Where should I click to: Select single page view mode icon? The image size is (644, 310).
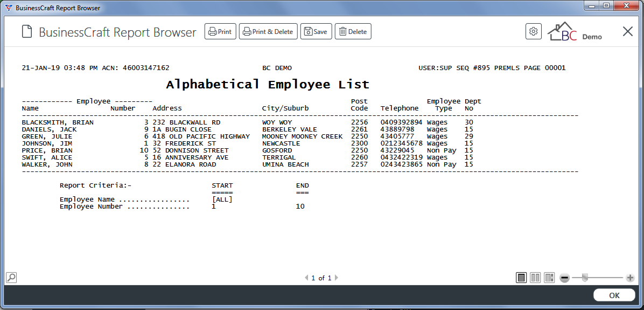click(521, 278)
